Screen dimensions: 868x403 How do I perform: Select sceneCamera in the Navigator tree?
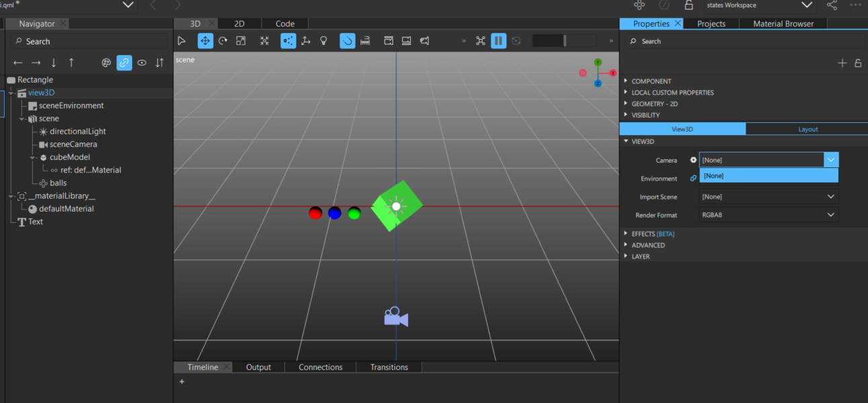[x=73, y=144]
